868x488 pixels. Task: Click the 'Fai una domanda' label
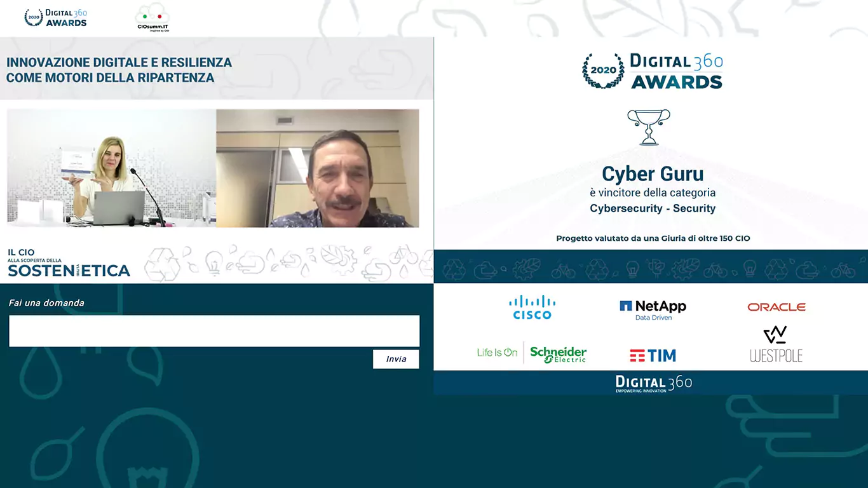click(x=46, y=303)
